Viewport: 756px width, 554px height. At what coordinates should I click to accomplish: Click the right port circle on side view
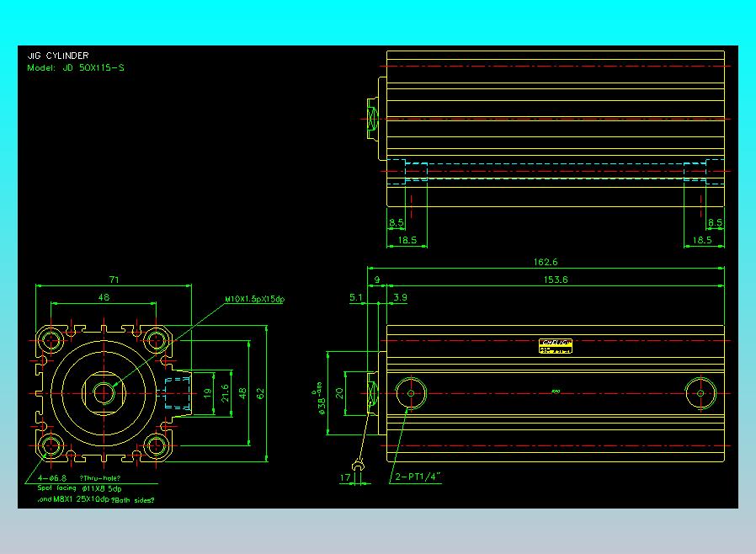(699, 392)
